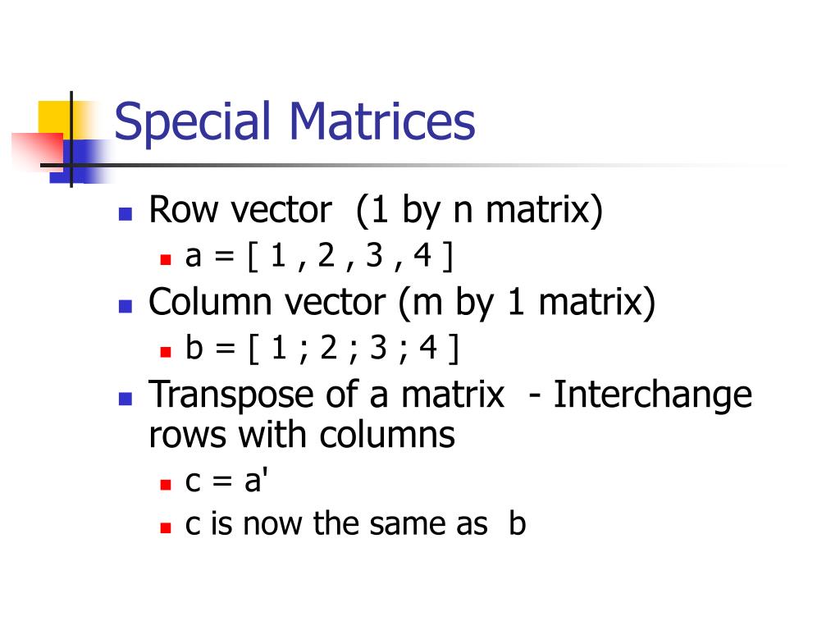Click the line rows with columns
Image resolution: width=840 pixels, height=630 pixels.
point(302,435)
